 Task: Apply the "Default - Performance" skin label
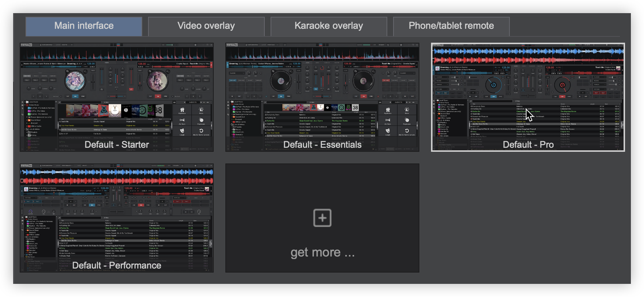point(117,265)
